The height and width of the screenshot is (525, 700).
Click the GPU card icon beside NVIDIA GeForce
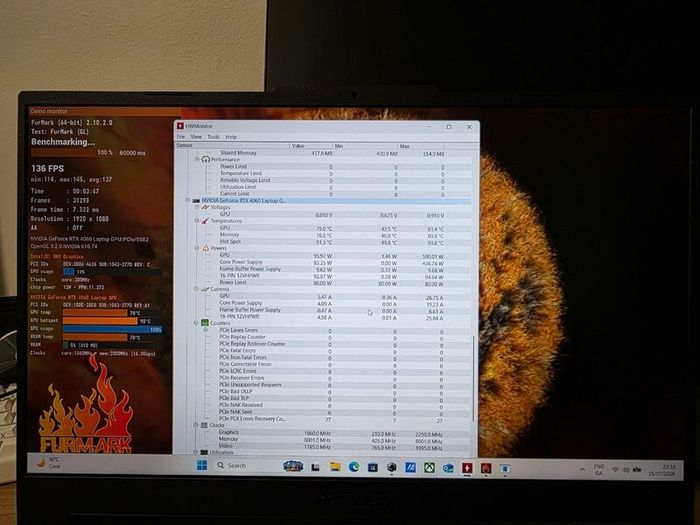[x=196, y=201]
